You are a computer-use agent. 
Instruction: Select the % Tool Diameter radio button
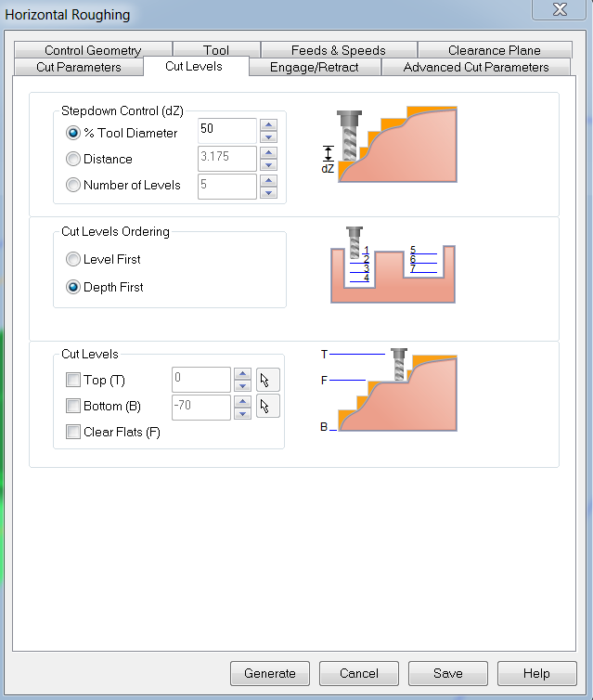[x=72, y=133]
